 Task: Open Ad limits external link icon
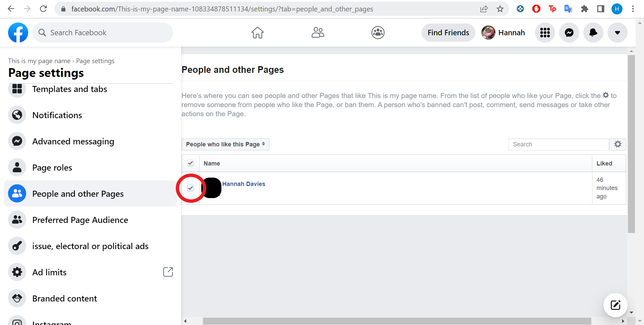(168, 272)
